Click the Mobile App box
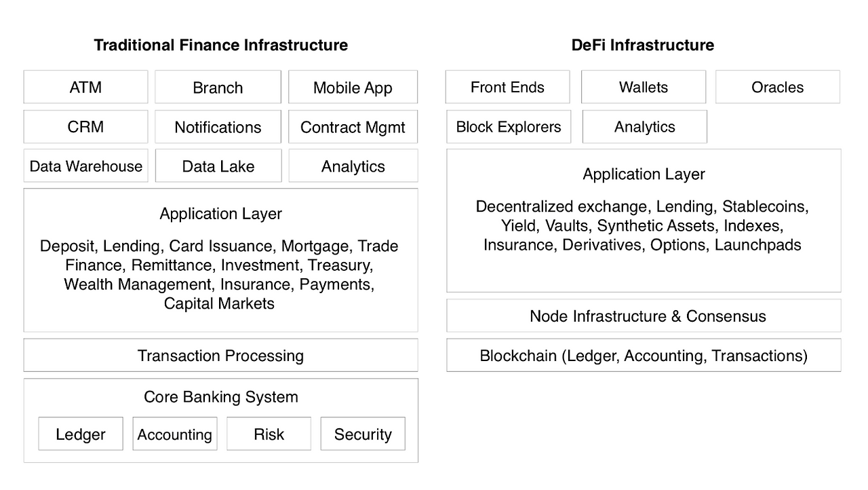The height and width of the screenshot is (490, 868). pyautogui.click(x=353, y=87)
